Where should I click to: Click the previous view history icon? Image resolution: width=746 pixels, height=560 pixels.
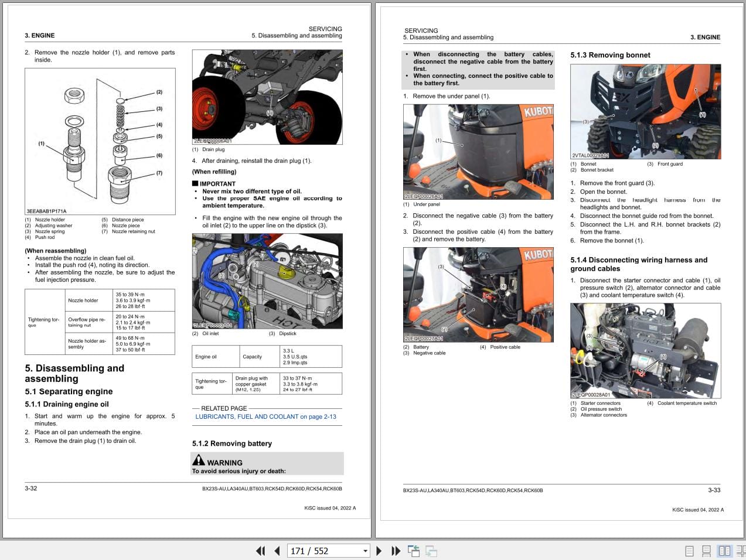[413, 551]
